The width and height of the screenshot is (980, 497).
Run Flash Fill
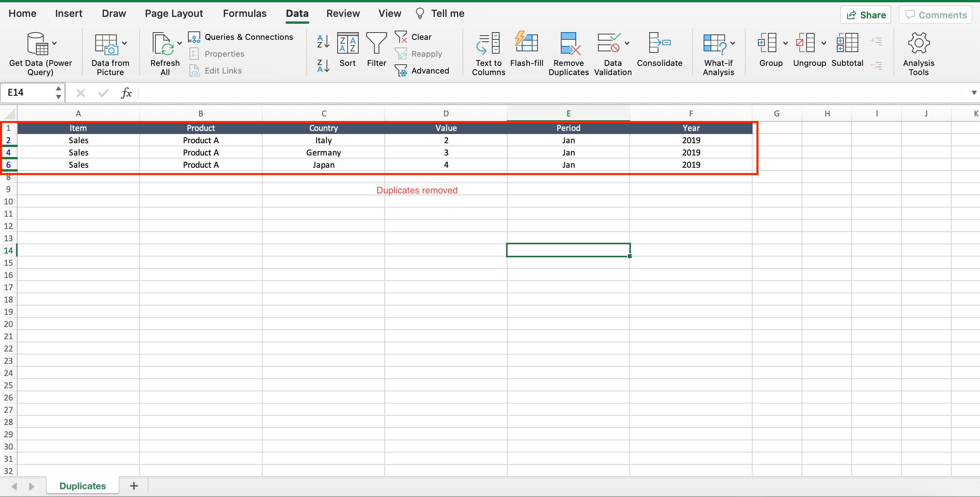526,52
